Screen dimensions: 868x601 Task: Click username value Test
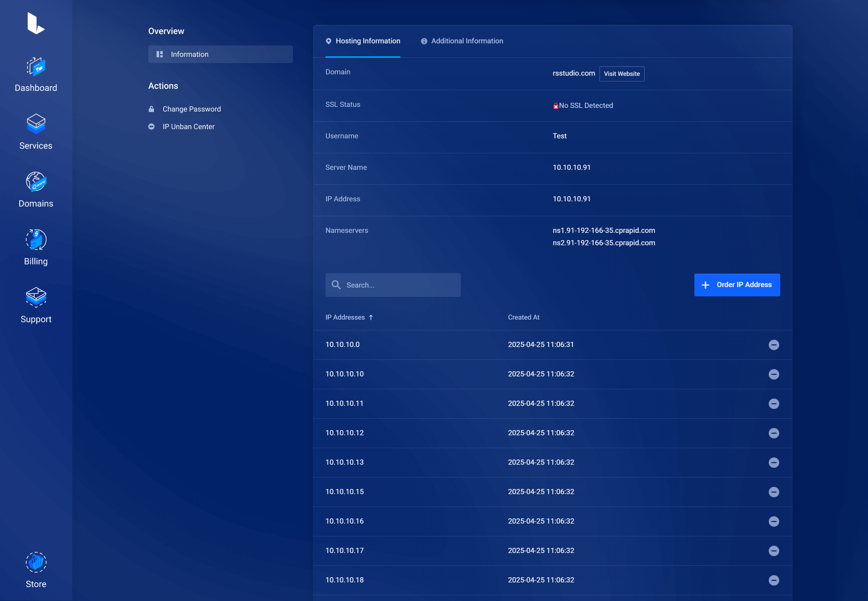[x=560, y=136]
